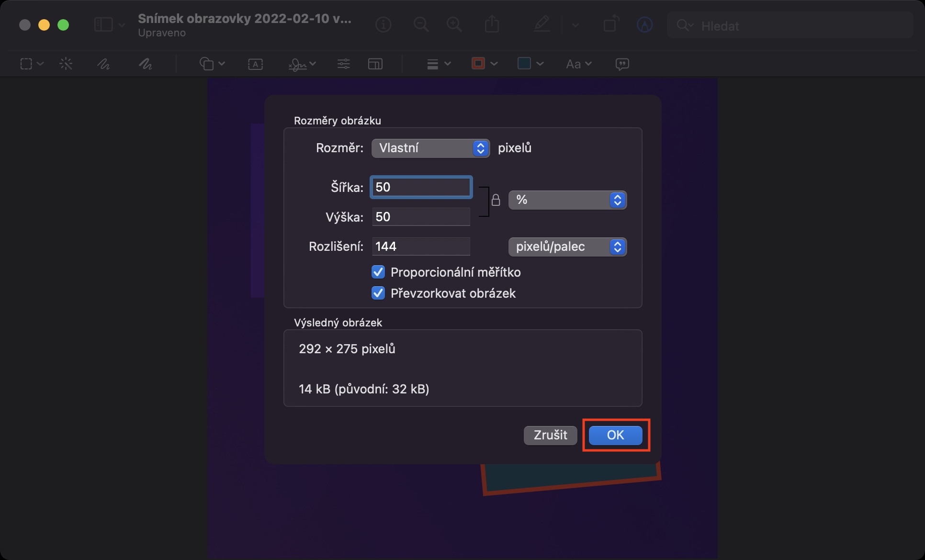Toggle the aspect ratio lock icon

click(496, 200)
